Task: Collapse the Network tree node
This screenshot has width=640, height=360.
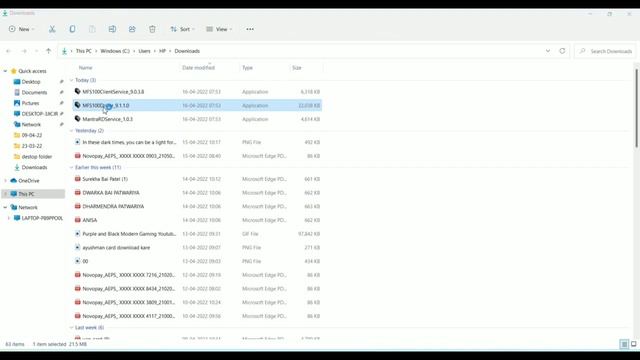Action: pyautogui.click(x=5, y=207)
